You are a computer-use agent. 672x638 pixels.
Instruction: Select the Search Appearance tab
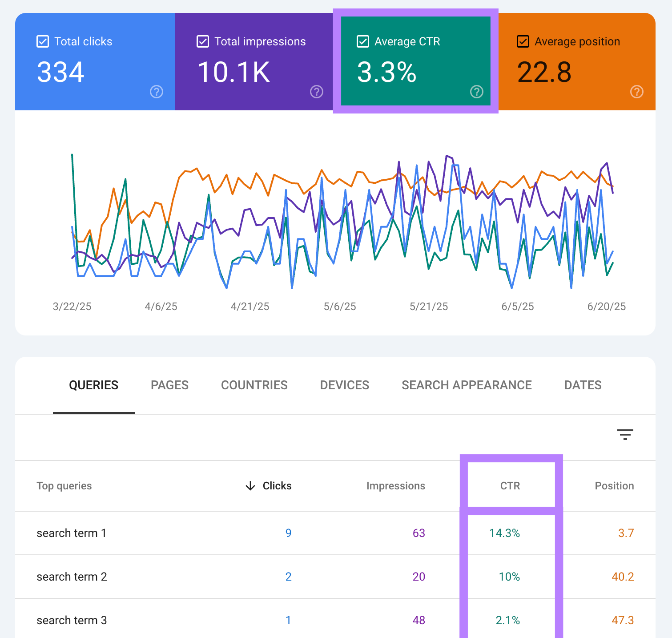[467, 385]
